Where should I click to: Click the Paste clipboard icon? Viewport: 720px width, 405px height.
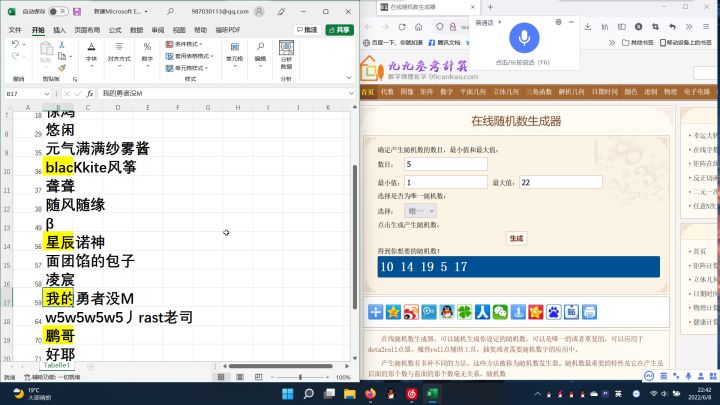[x=46, y=49]
